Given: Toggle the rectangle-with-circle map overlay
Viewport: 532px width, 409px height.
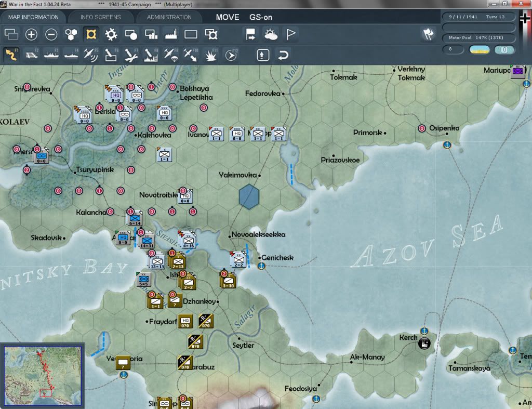Looking at the screenshot, I should 131,34.
